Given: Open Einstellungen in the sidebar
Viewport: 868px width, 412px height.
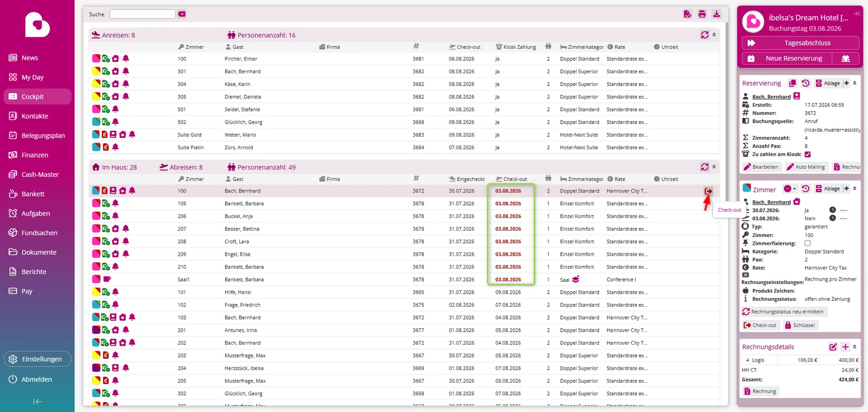Looking at the screenshot, I should click(x=37, y=359).
